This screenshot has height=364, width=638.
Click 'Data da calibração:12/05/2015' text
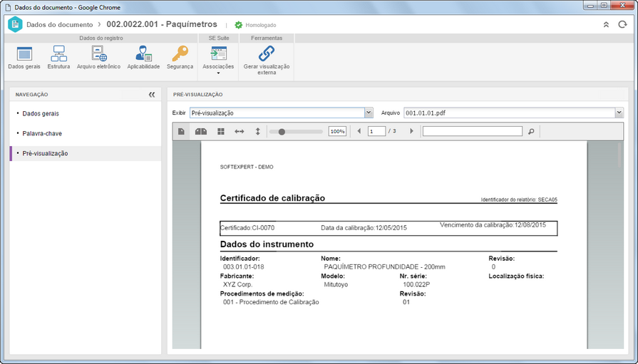(x=364, y=228)
